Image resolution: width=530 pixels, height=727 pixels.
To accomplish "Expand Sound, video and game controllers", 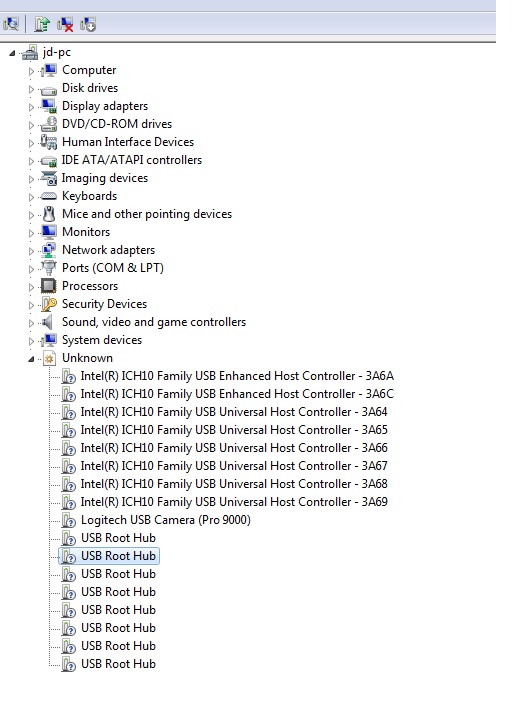I will tap(32, 323).
